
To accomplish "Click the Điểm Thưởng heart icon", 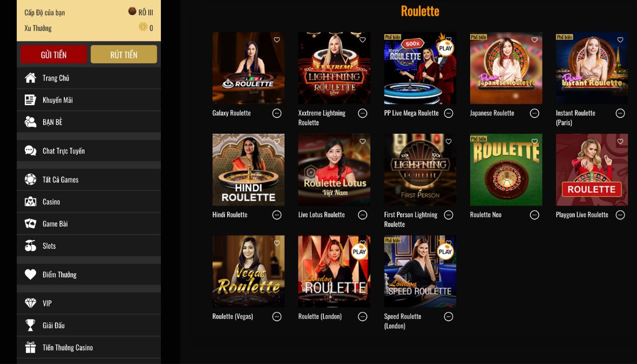I will (x=30, y=274).
